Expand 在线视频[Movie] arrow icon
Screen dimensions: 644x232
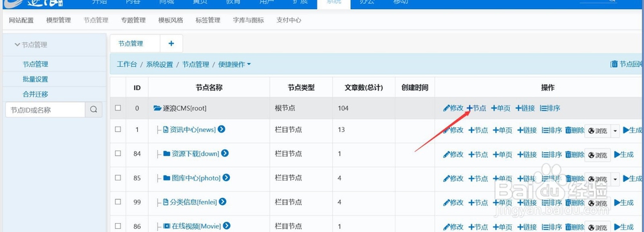click(x=226, y=226)
